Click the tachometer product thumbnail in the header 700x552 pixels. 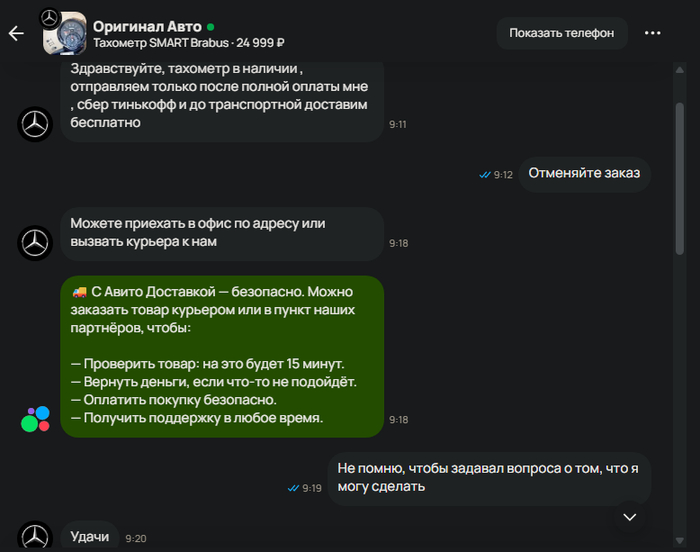[x=66, y=34]
